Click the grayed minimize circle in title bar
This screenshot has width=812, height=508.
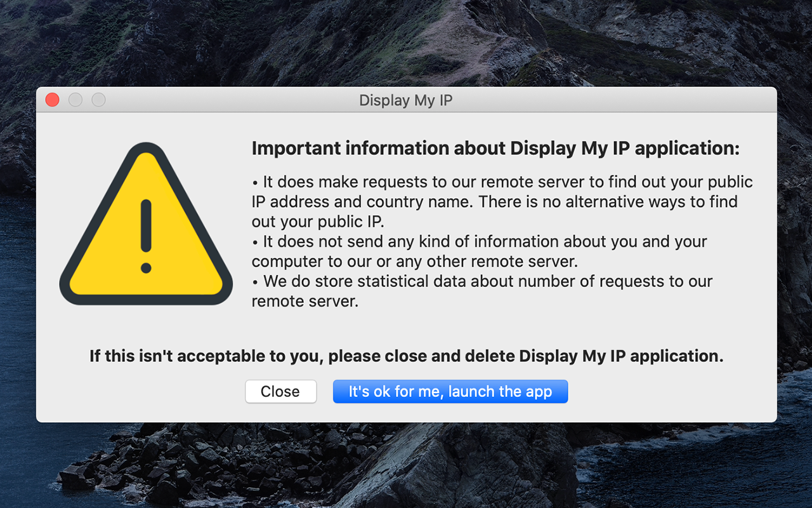[x=75, y=100]
